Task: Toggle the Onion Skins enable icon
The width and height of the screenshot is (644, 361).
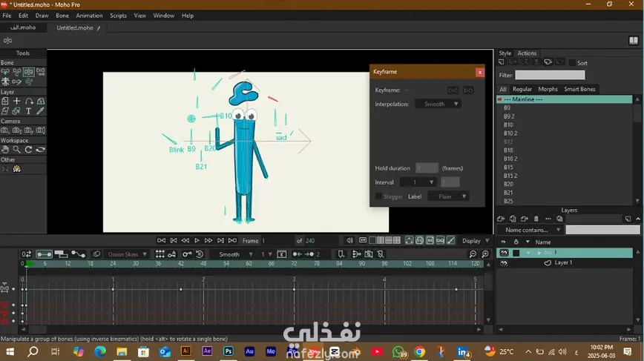Action: coord(96,254)
